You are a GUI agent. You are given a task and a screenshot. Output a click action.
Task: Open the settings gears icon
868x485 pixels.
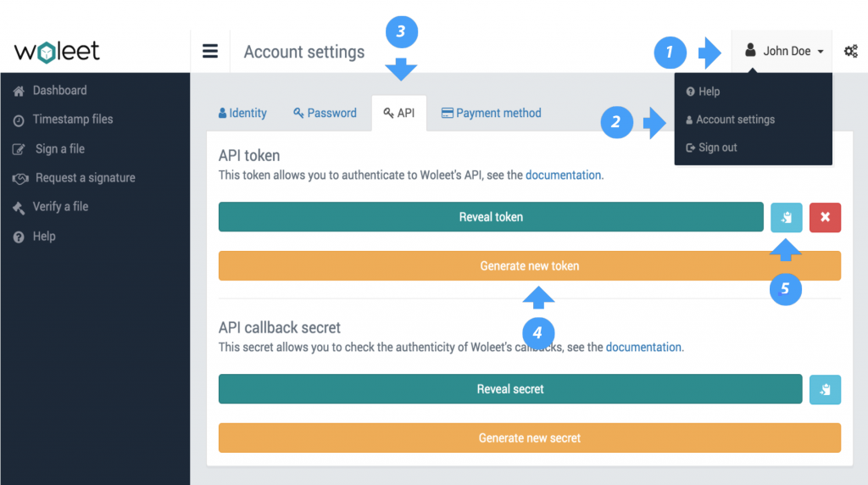(x=851, y=52)
